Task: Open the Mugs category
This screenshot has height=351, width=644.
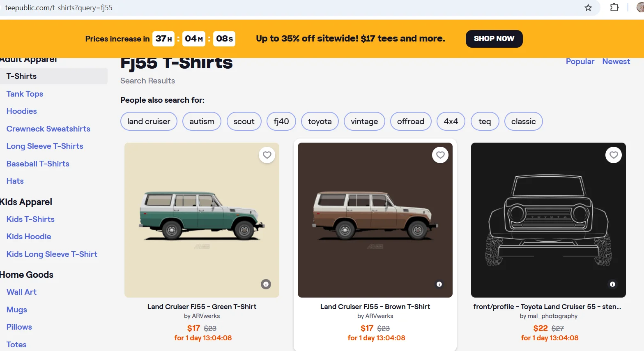Action: point(16,309)
